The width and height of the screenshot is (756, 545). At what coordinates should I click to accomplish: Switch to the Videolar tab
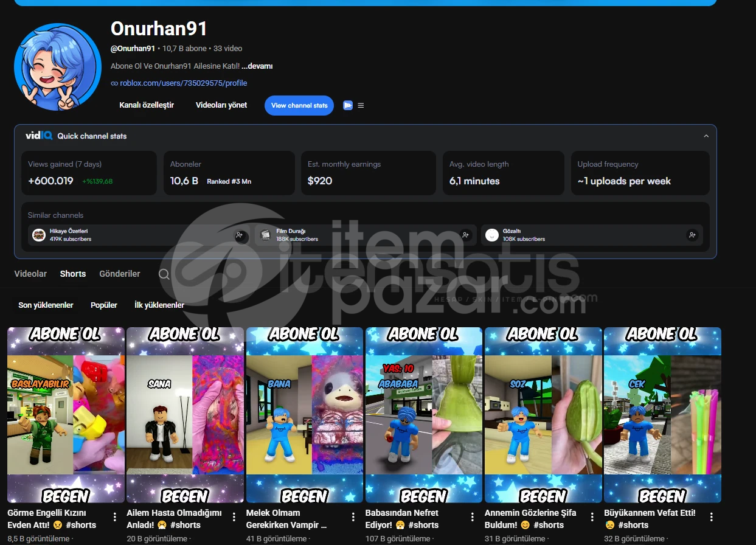click(x=30, y=274)
